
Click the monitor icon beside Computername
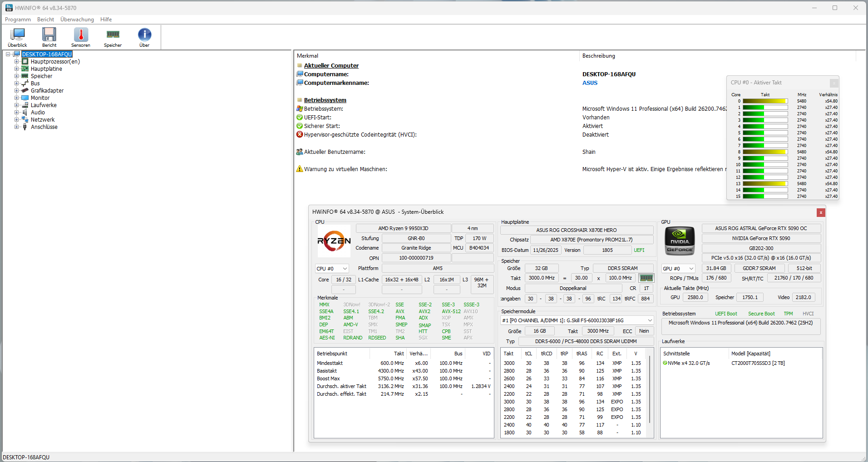[300, 74]
